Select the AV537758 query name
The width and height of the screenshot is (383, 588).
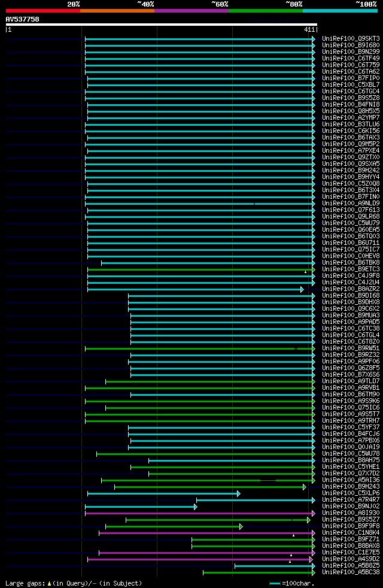23,19
